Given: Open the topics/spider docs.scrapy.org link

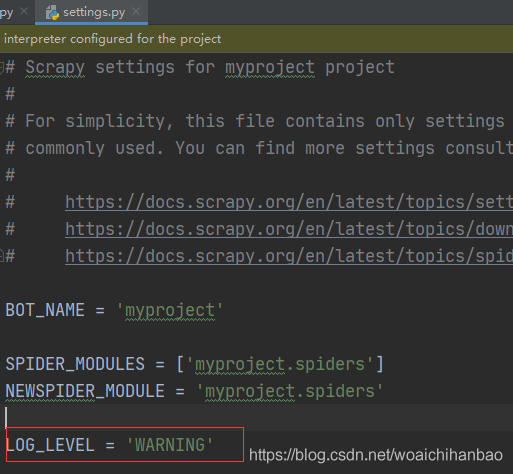Looking at the screenshot, I should click(x=289, y=256).
